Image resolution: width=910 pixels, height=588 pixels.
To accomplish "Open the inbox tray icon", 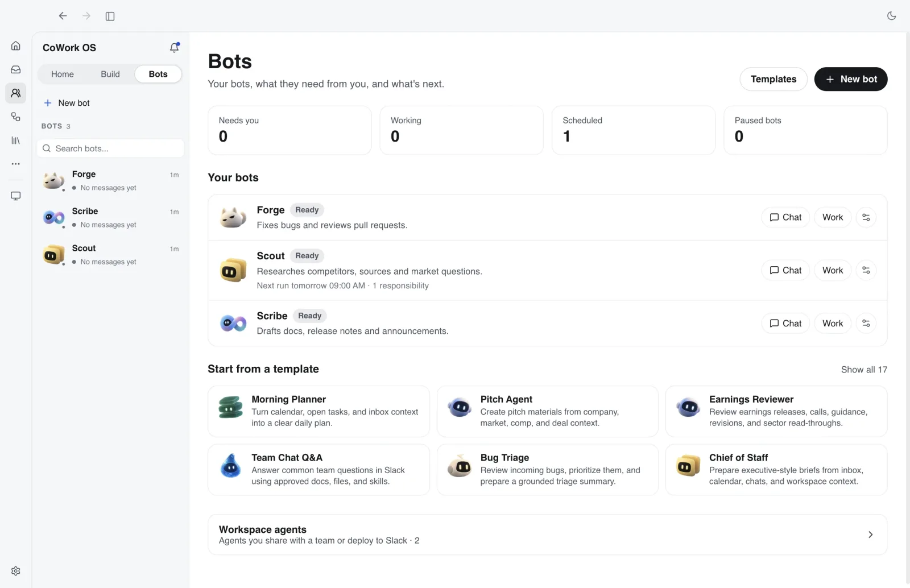I will point(16,69).
